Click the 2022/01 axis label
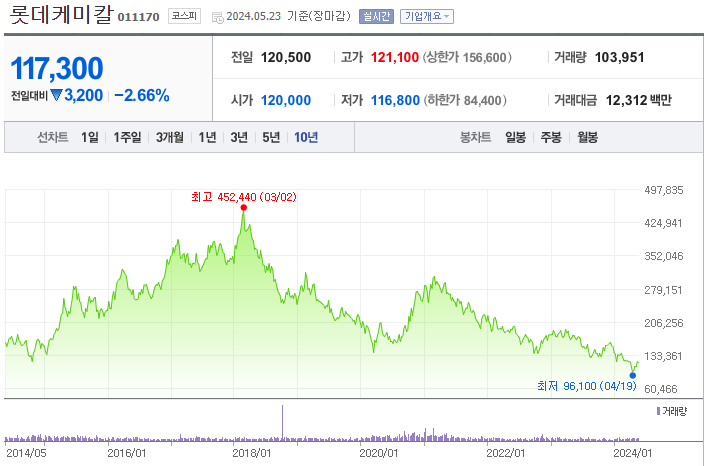 506,453
